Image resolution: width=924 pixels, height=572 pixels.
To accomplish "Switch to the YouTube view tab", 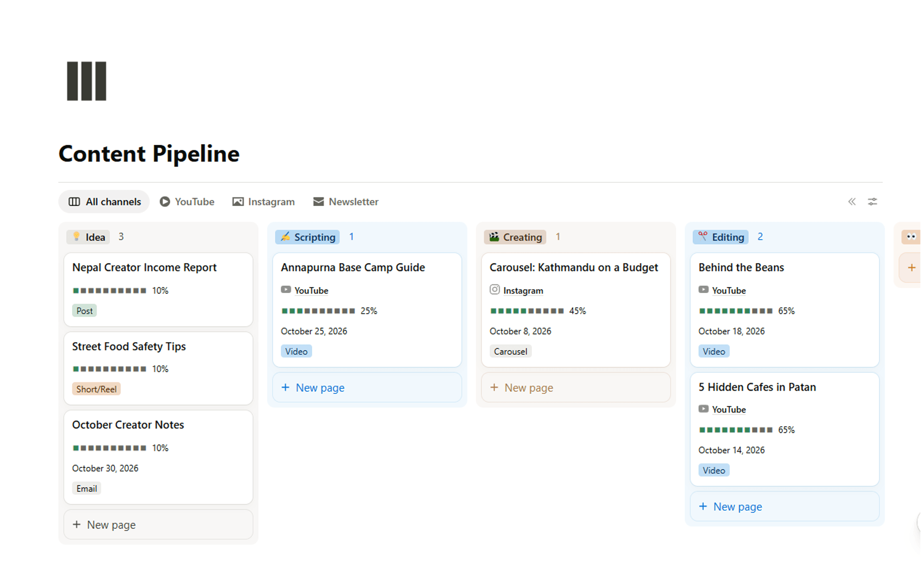I will (x=187, y=202).
